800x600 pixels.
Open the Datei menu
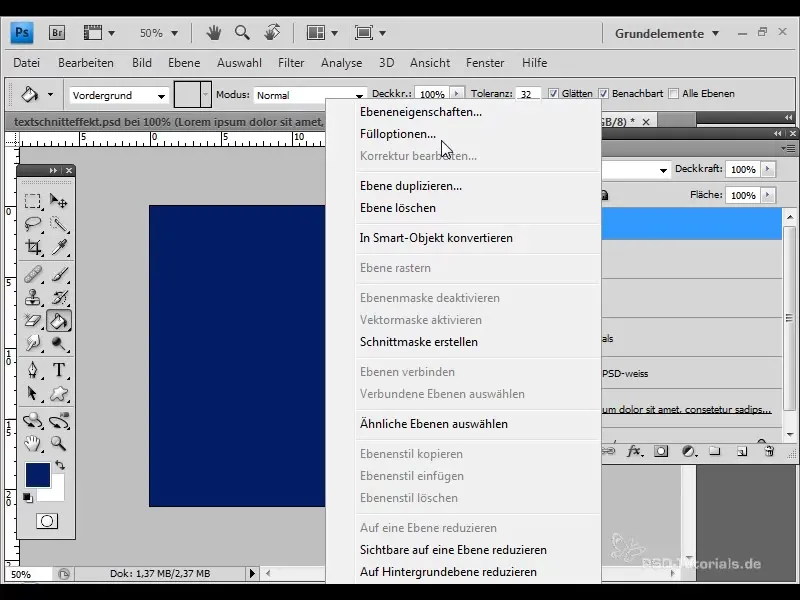point(27,63)
